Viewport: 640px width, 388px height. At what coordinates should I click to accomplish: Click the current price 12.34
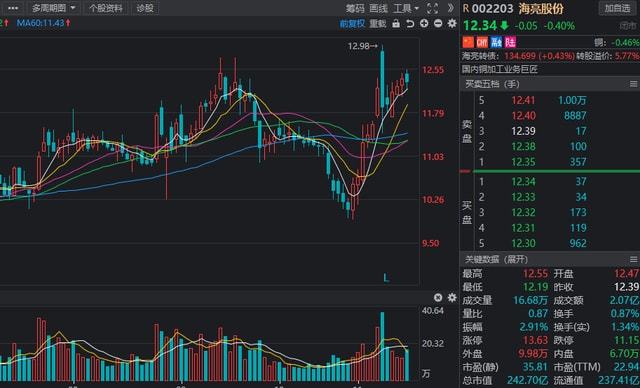point(480,26)
